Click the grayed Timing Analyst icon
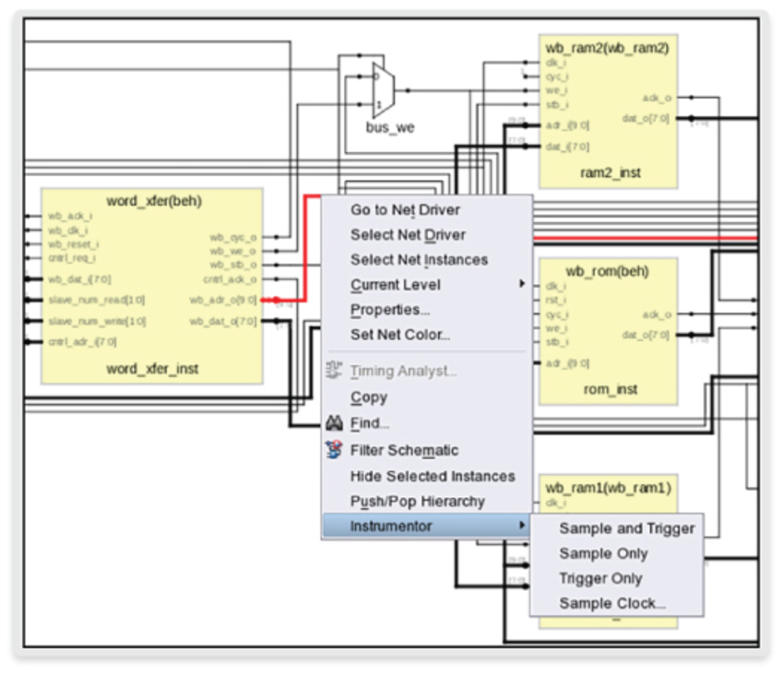Screen dimensions: 784x675 [x=332, y=369]
